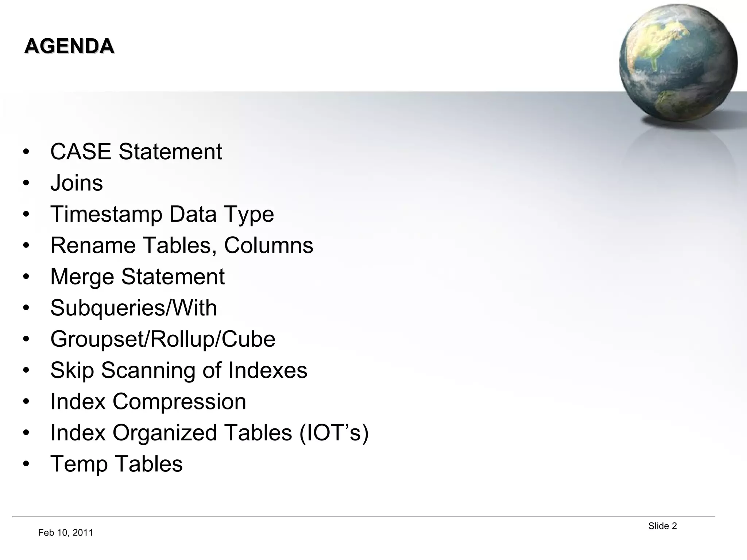Select Timestamp Data Type text
The image size is (747, 560).
click(162, 214)
